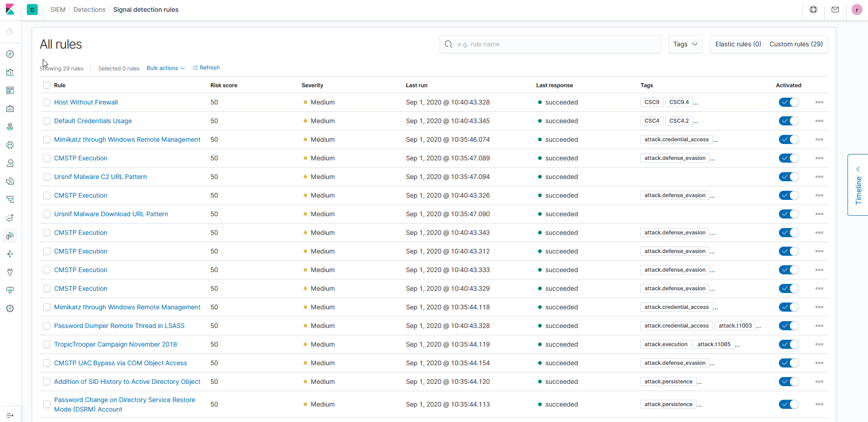Open Dashboard icon in sidebar
Screen dimensions: 868x422
[10, 90]
